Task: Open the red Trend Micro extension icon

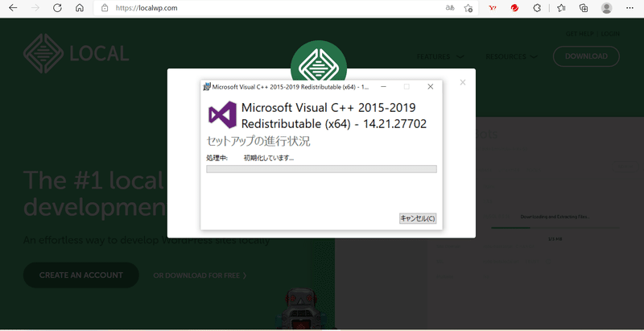Action: click(x=514, y=8)
